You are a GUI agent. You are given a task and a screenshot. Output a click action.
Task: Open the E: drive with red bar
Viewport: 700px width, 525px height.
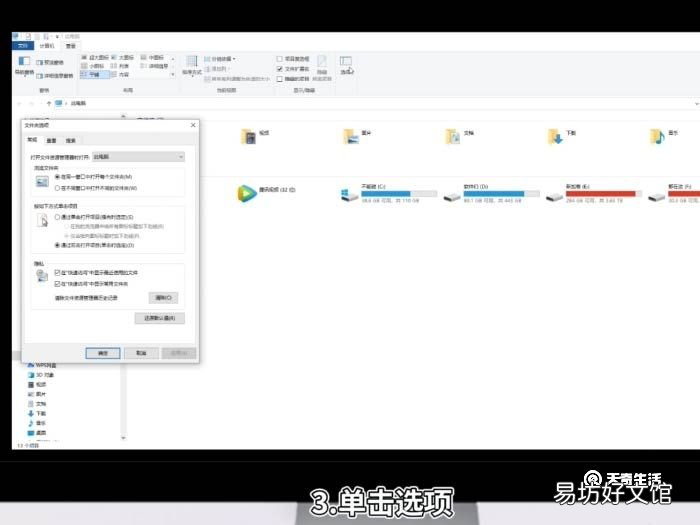coord(554,196)
